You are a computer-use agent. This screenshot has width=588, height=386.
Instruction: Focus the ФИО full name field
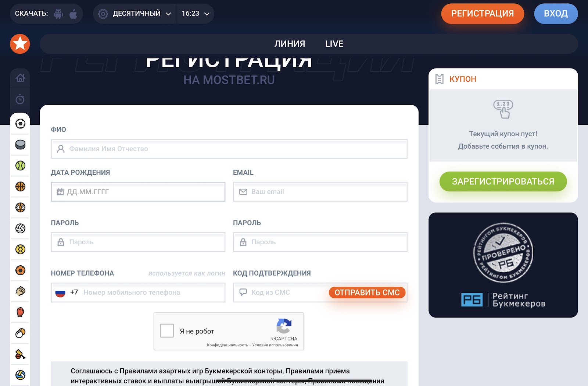229,149
